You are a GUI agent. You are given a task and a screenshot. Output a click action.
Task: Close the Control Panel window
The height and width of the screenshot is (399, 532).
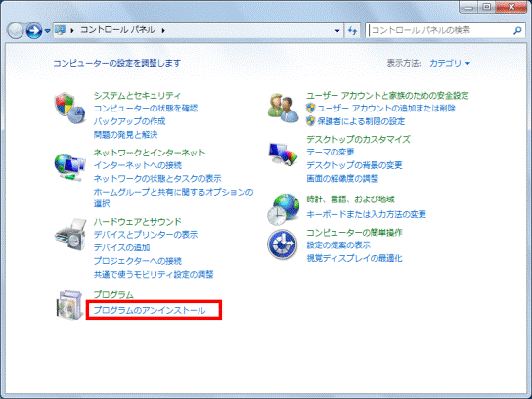pos(510,7)
